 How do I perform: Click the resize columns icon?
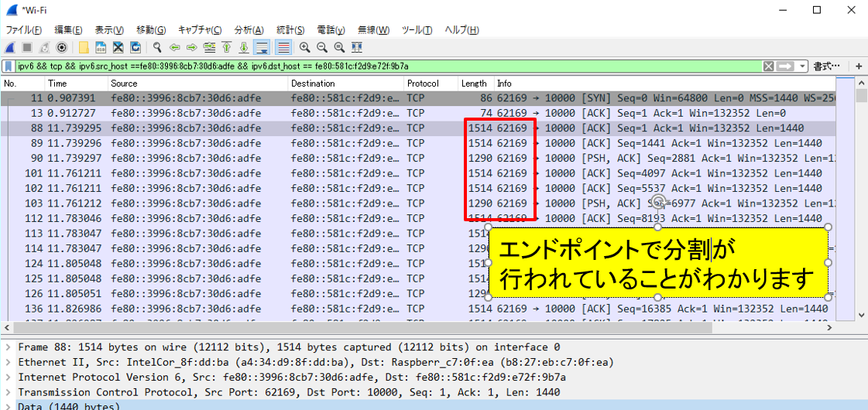click(355, 47)
